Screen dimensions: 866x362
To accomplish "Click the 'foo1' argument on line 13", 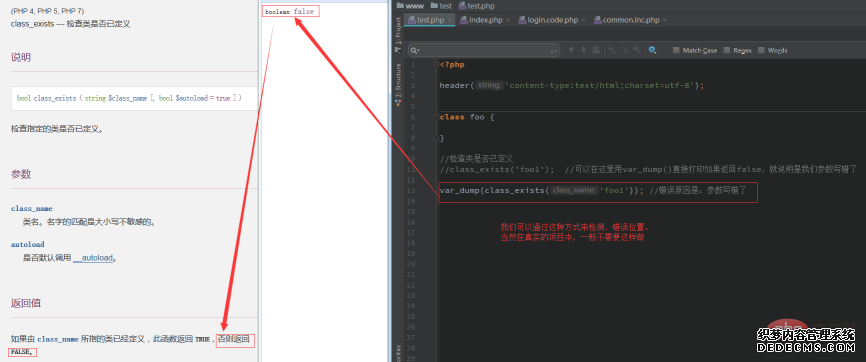I will 614,191.
